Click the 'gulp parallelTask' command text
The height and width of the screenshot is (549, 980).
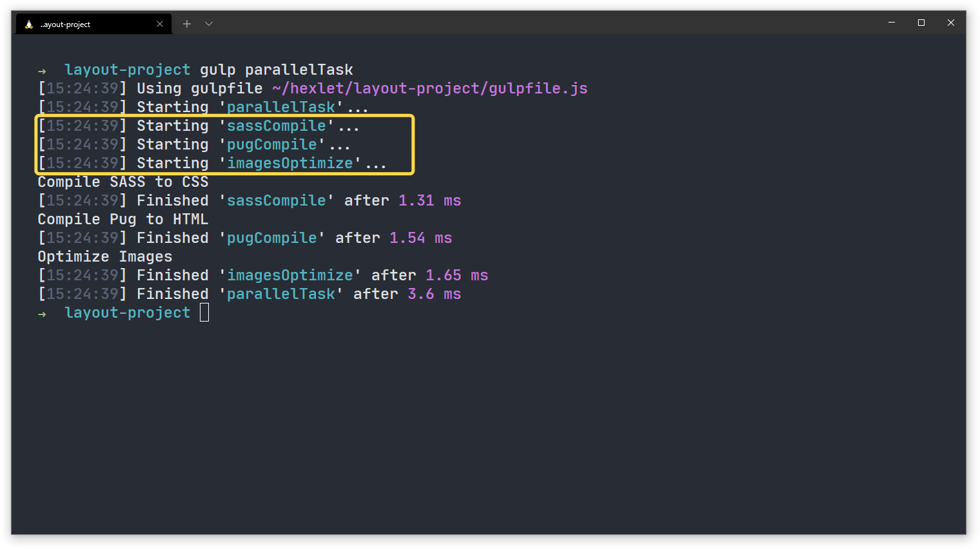click(x=277, y=69)
